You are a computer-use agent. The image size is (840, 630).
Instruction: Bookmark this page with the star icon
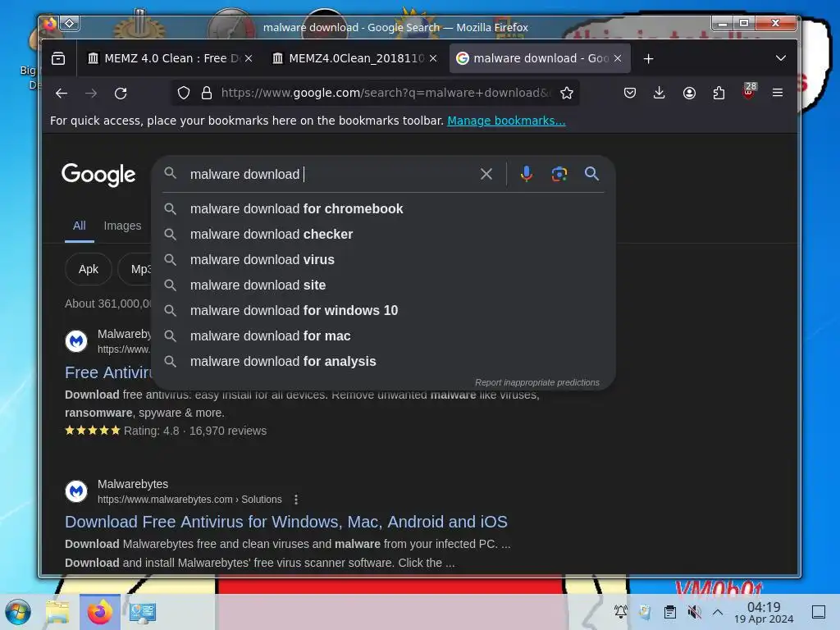[567, 94]
